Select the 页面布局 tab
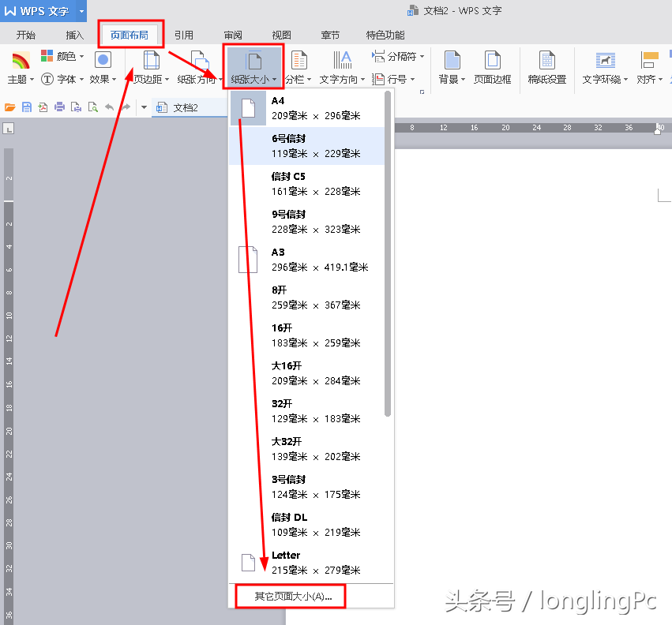672x625 pixels. (130, 35)
